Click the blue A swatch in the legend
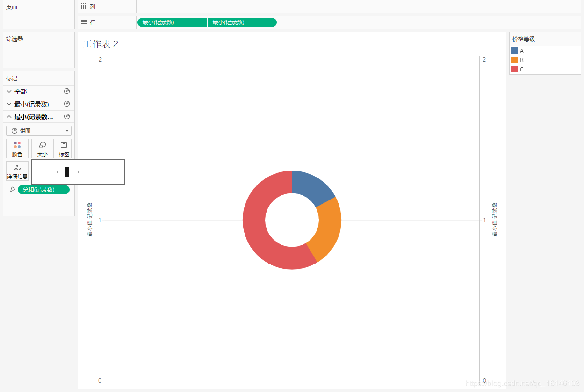Viewport: 584px width, 392px height. pos(514,50)
